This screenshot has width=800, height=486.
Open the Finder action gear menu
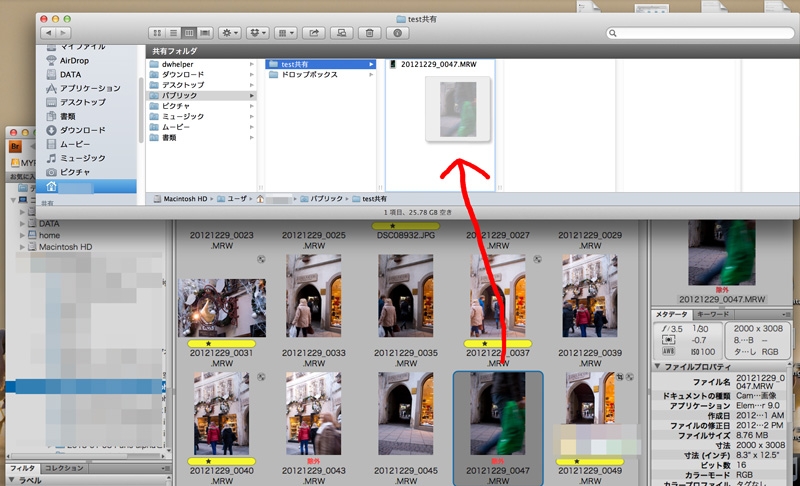[231, 33]
